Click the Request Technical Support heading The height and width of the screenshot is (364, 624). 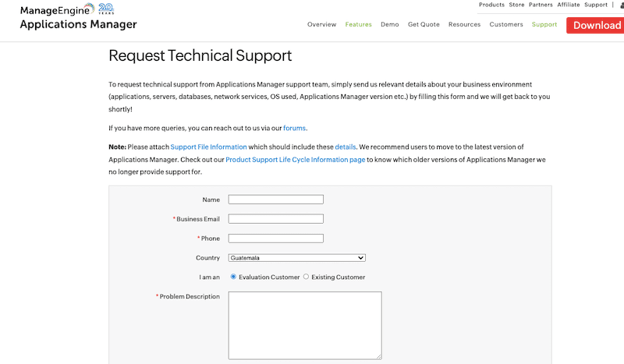(200, 55)
